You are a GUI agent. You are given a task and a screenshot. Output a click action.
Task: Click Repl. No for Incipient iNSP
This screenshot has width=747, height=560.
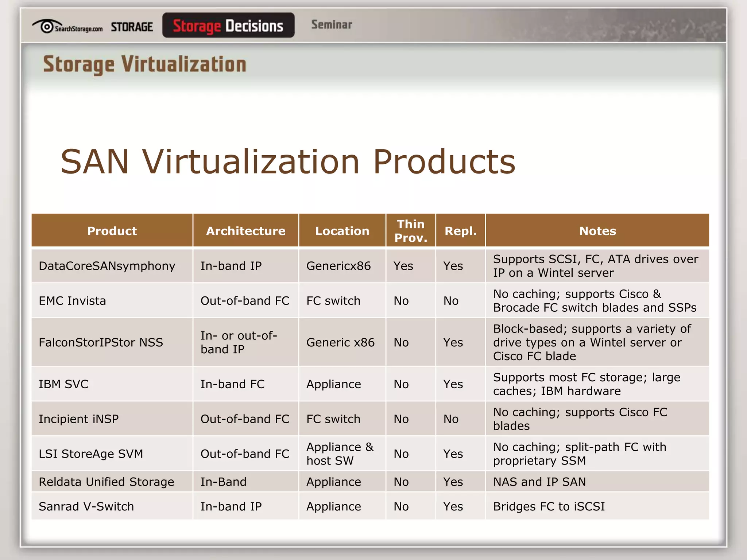461,419
